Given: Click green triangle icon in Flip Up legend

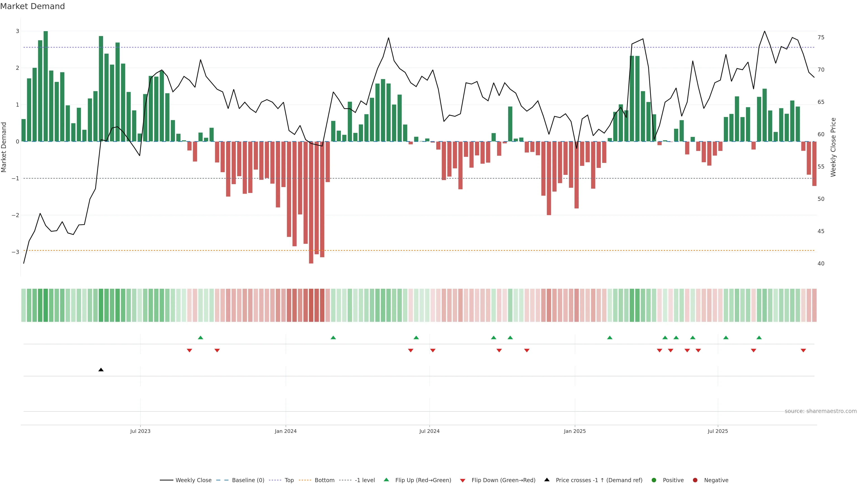Looking at the screenshot, I should 386,480.
